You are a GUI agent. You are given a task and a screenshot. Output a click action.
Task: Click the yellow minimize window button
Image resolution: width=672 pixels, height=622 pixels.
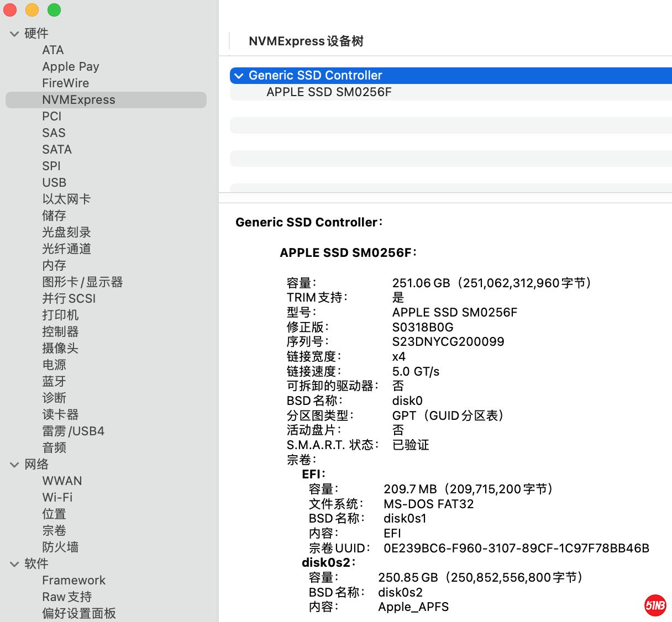(x=32, y=10)
